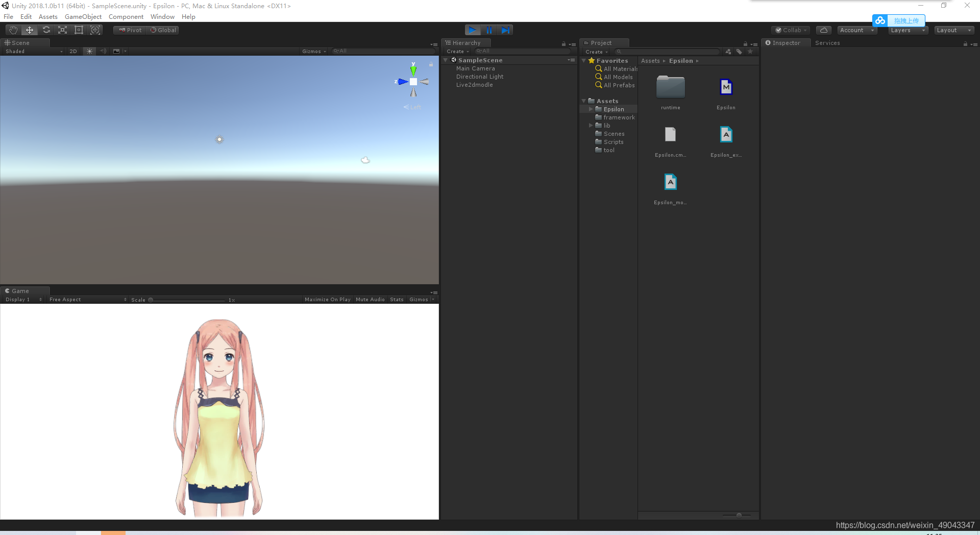Select the Rotate tool
Viewport: 980px width, 535px height.
[46, 30]
